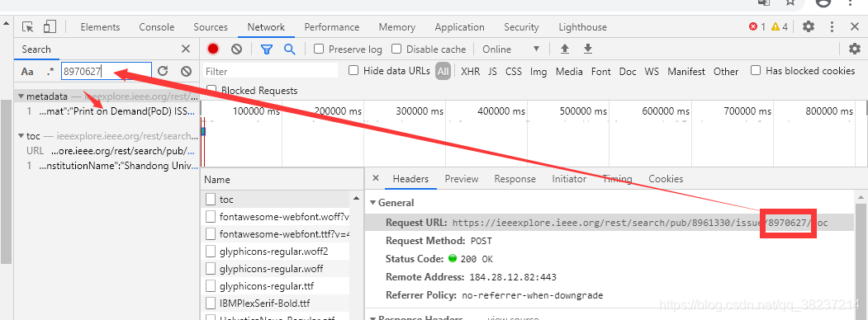Open DevTools settings gear in top bar

point(809,26)
